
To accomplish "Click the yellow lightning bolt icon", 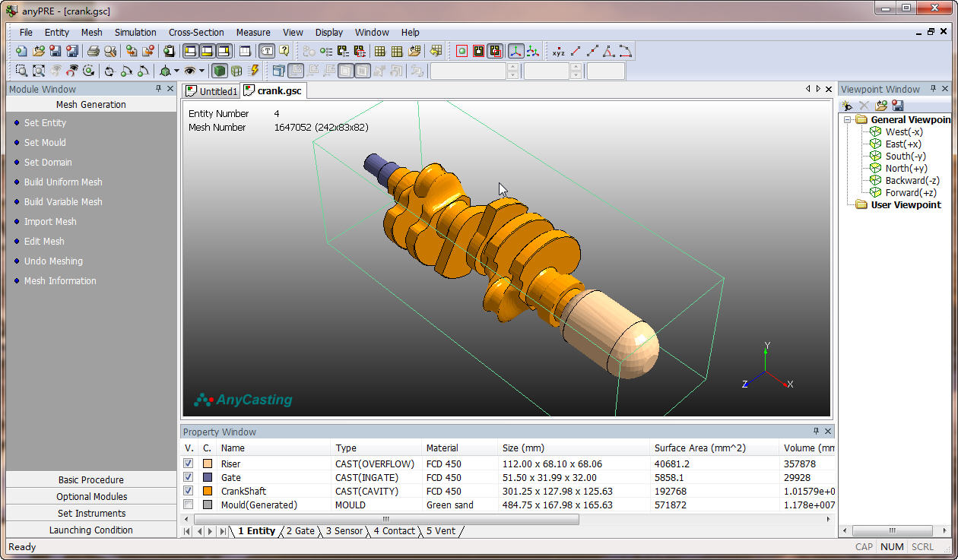I will click(x=254, y=71).
